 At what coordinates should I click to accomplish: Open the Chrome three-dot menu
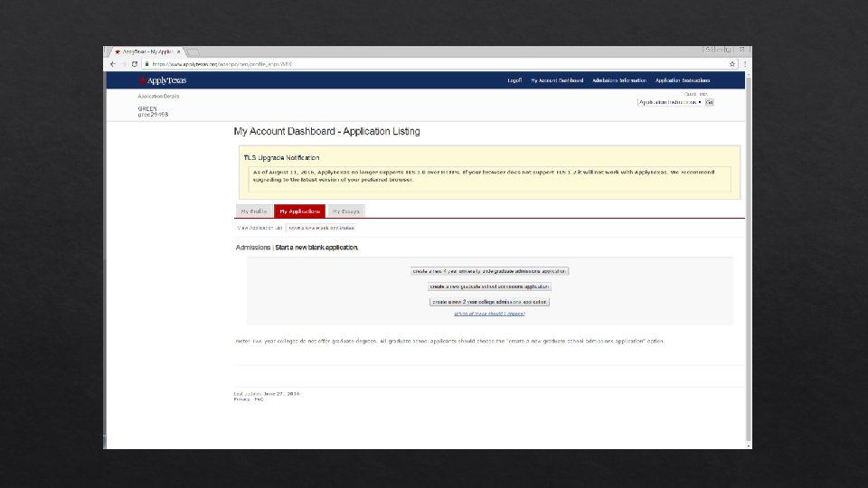coord(744,64)
